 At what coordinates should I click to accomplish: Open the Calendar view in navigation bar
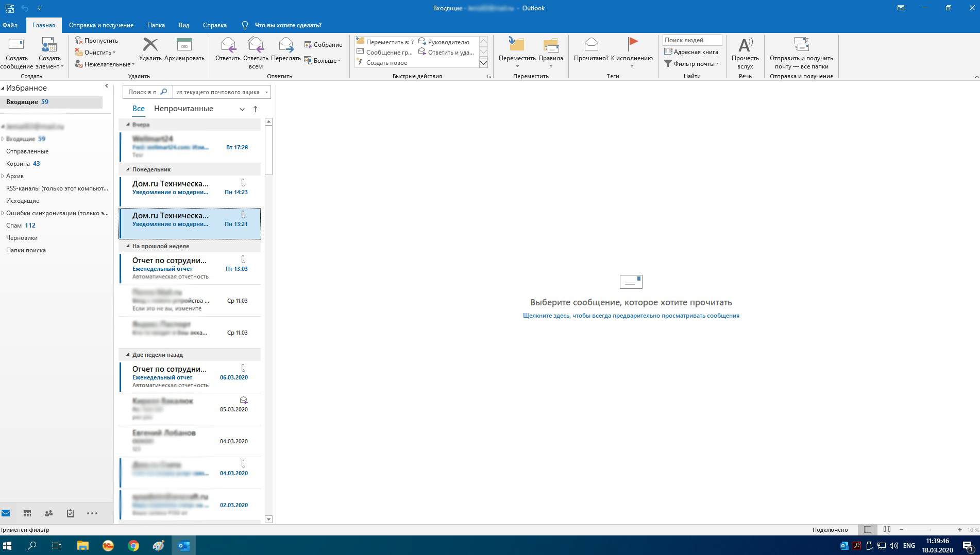27,513
